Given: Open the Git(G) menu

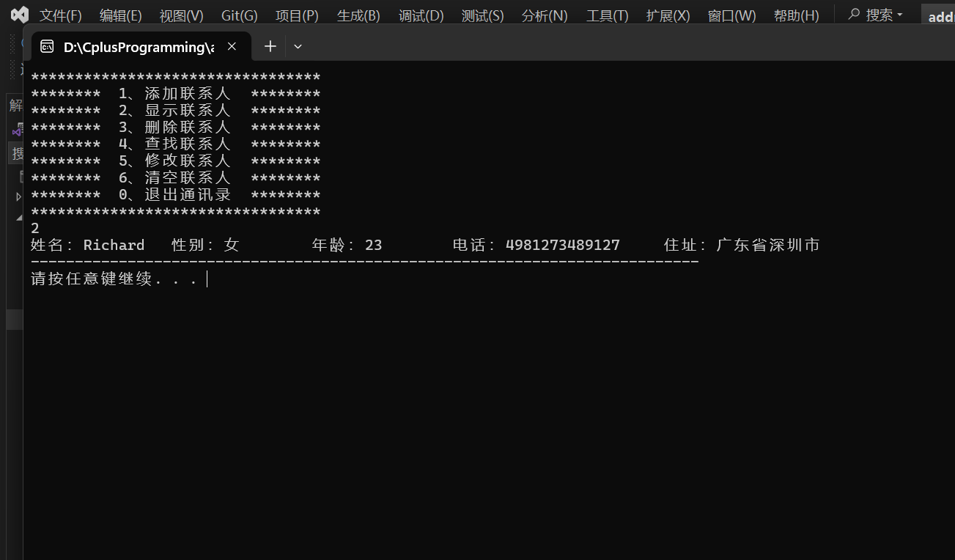Looking at the screenshot, I should point(240,15).
